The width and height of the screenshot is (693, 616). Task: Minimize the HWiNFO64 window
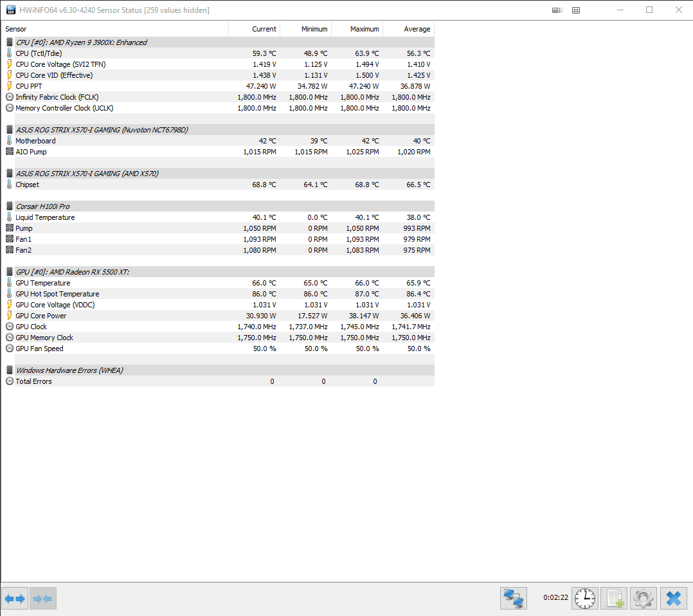(620, 10)
